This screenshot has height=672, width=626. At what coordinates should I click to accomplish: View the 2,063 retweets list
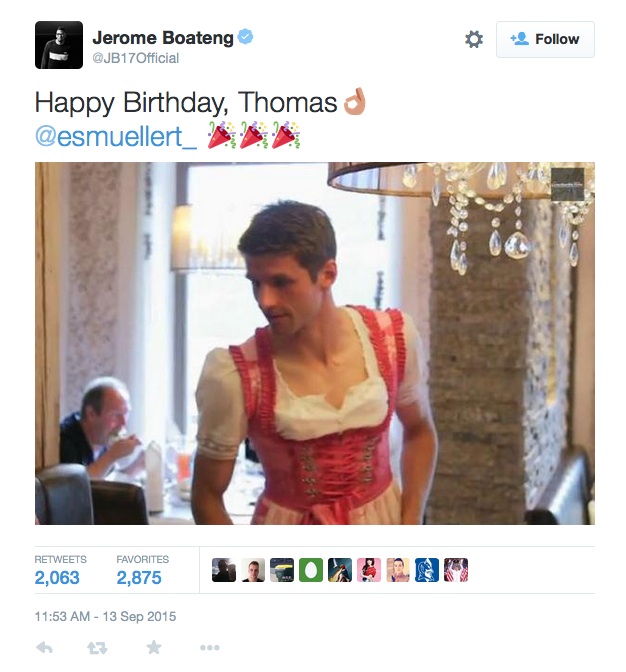[57, 577]
